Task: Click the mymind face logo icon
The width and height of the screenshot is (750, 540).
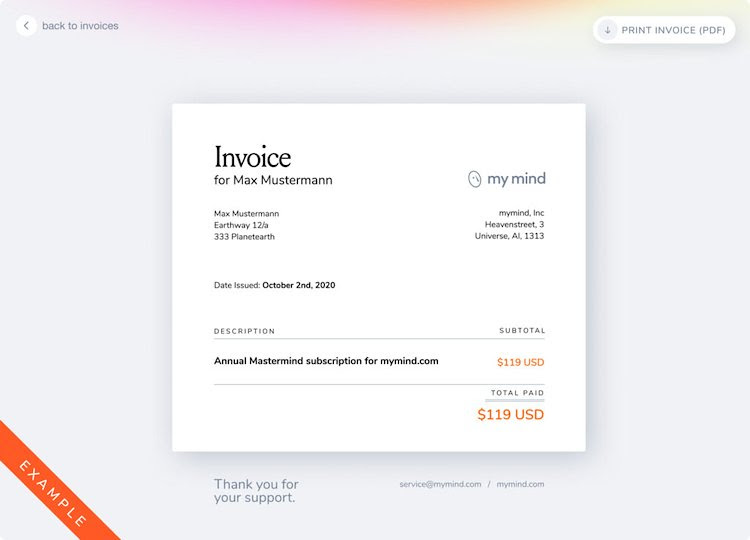Action: point(475,179)
